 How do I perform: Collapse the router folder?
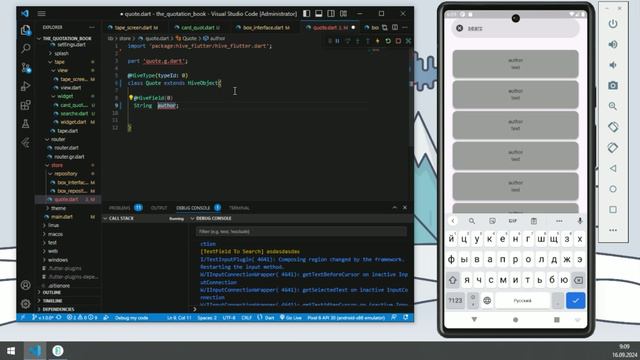coord(58,139)
